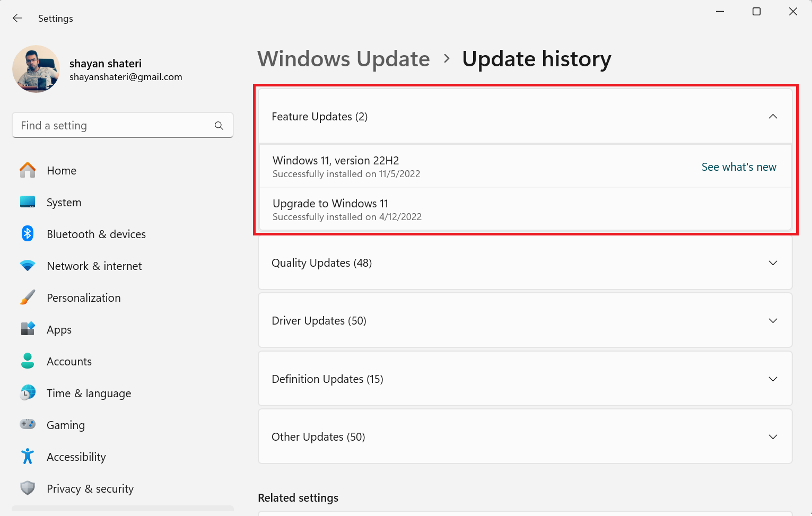Click the search magnifier icon

click(219, 126)
